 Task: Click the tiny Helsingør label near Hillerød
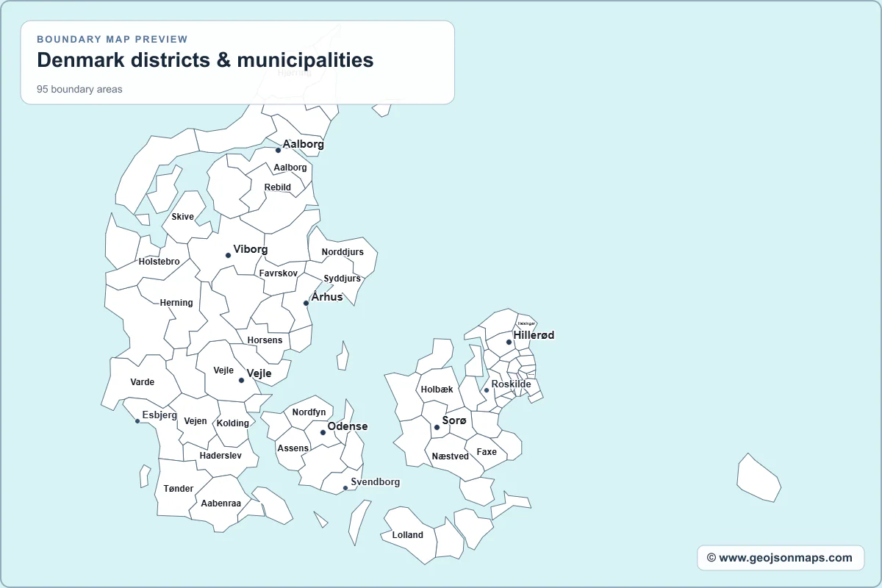tap(526, 323)
